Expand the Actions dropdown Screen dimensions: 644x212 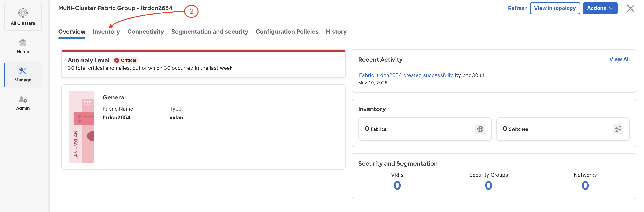[600, 8]
